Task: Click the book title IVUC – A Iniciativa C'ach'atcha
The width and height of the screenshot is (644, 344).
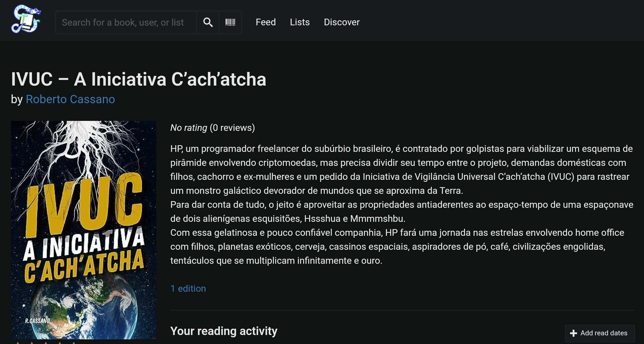Action: [139, 79]
